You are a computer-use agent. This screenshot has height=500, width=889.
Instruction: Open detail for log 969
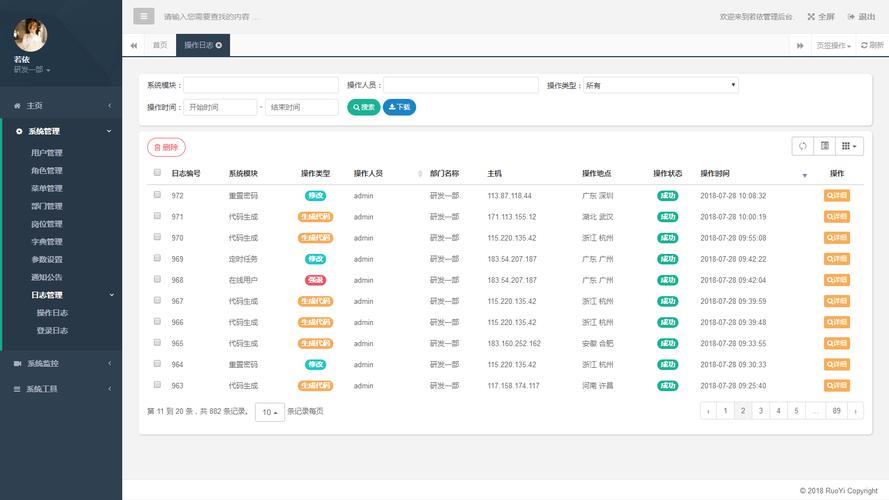tap(836, 259)
